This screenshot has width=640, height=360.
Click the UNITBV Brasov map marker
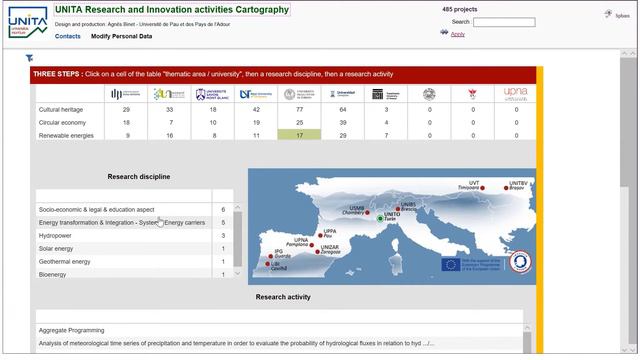pos(506,188)
